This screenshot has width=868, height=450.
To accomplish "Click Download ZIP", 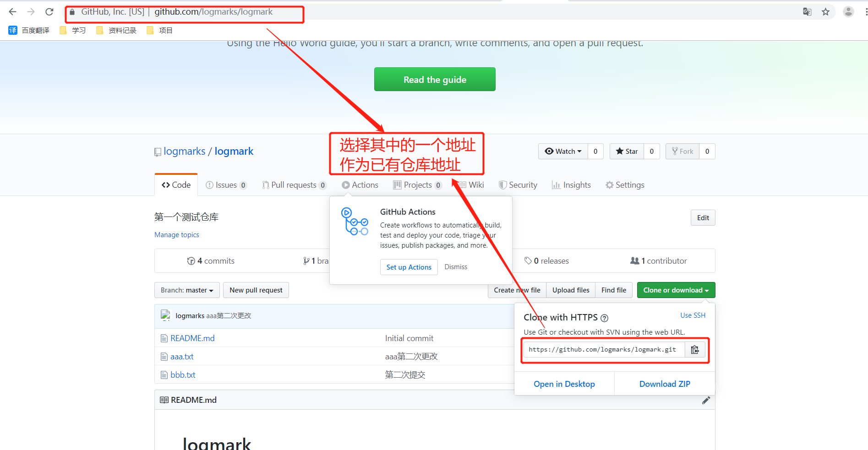I will click(x=665, y=384).
